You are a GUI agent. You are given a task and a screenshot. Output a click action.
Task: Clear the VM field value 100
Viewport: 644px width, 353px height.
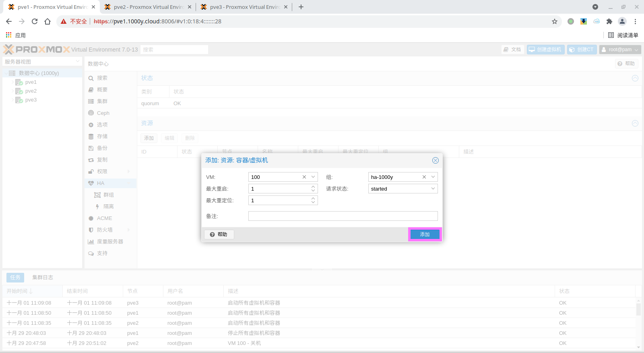click(x=304, y=177)
